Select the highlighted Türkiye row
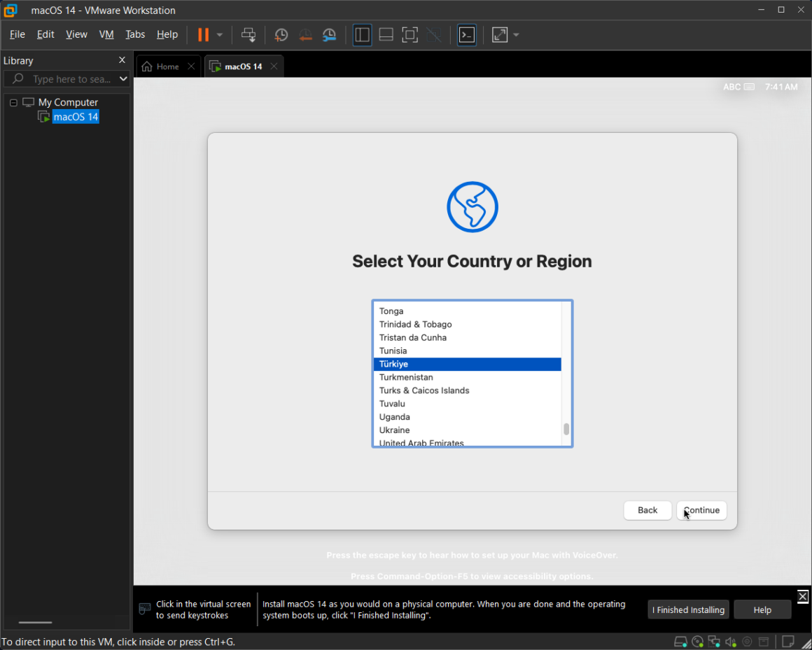The image size is (812, 650). 467,365
